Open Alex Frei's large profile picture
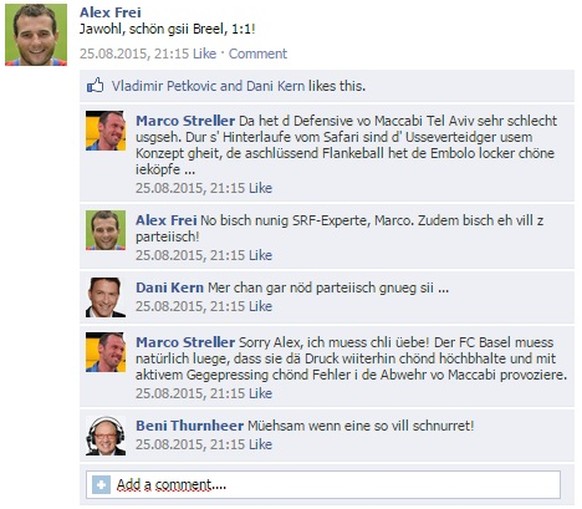582x509 pixels. pos(36,35)
